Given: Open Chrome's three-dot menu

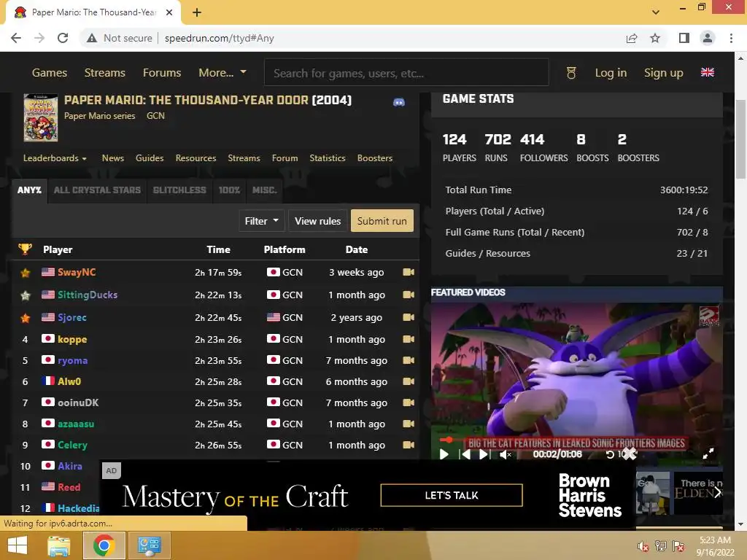Looking at the screenshot, I should [x=731, y=38].
